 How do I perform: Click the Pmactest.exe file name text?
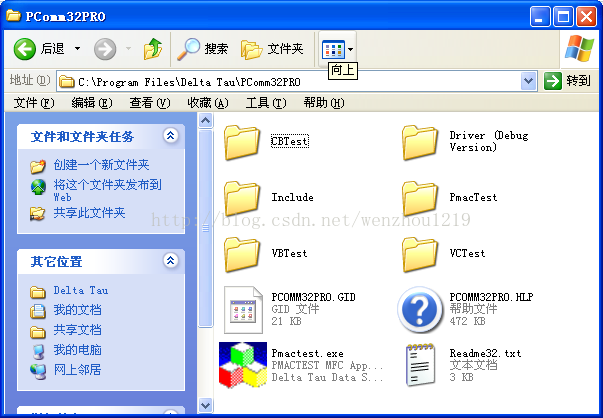(x=307, y=353)
